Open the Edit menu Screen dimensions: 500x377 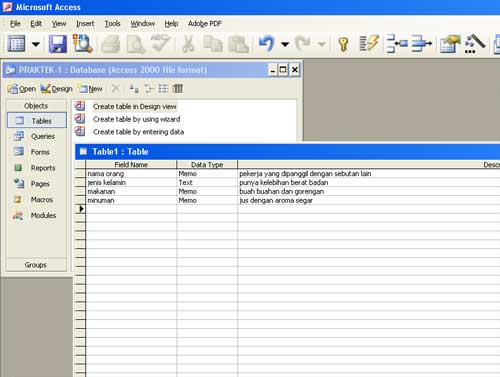pos(36,24)
